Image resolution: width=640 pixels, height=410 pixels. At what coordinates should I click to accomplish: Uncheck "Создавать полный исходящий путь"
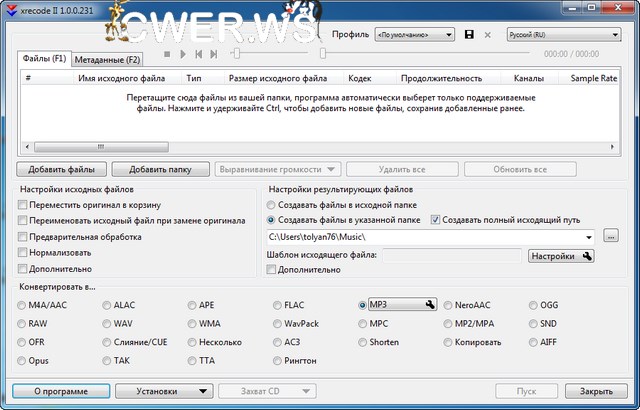[436, 219]
